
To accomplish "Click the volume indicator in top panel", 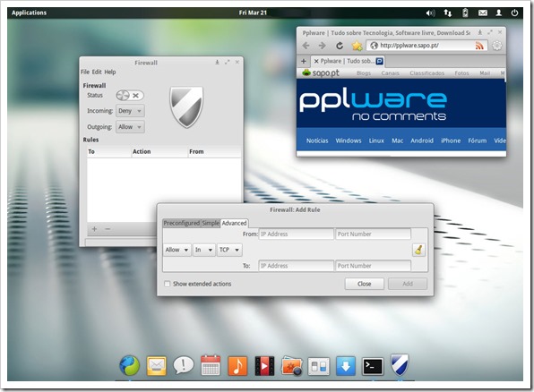I will [430, 13].
